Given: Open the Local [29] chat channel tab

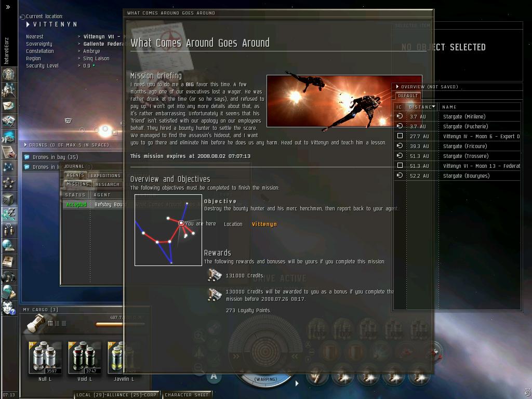Looking at the screenshot, I should click(116, 395).
